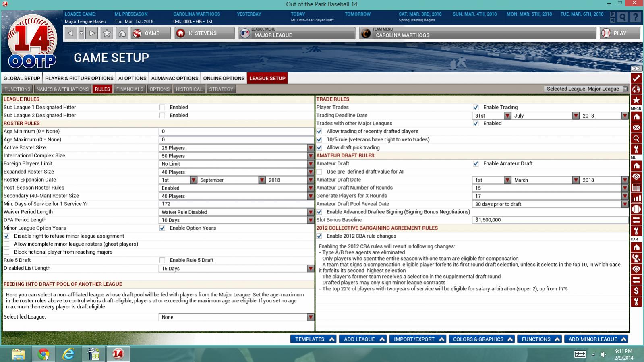Click the envelope mail icon in sidebar
644x362 pixels.
point(636,128)
